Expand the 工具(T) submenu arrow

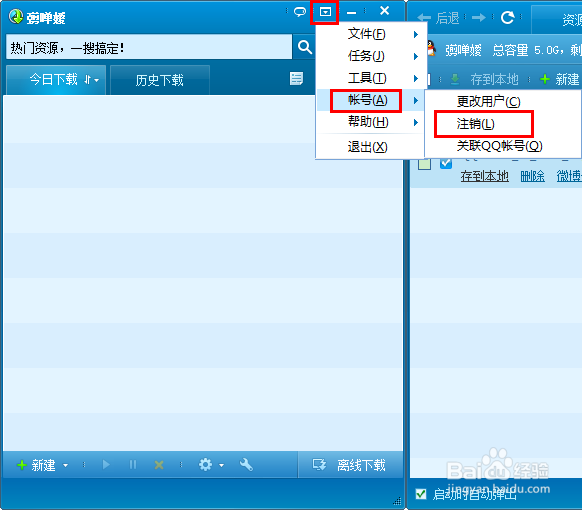tap(416, 78)
